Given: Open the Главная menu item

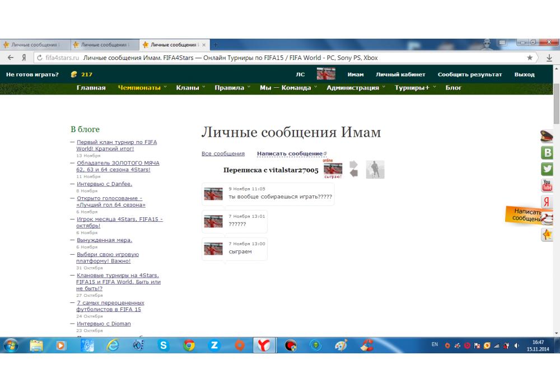Looking at the screenshot, I should coord(91,88).
